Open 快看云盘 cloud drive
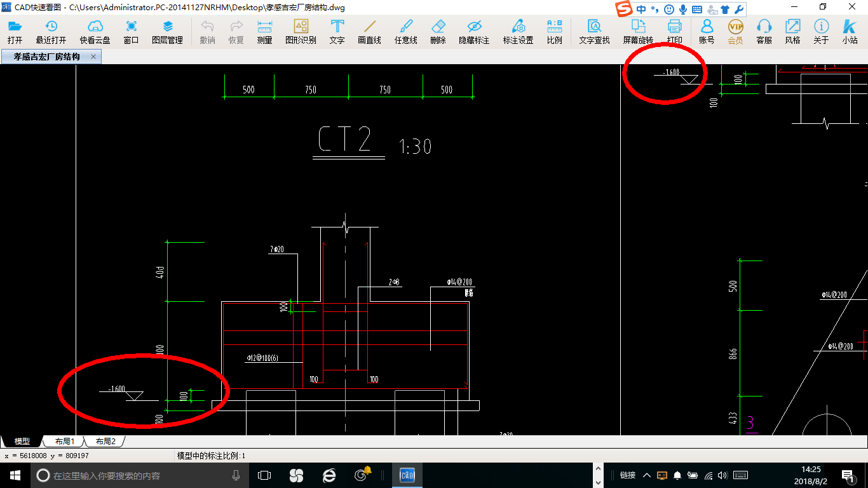 pos(95,32)
